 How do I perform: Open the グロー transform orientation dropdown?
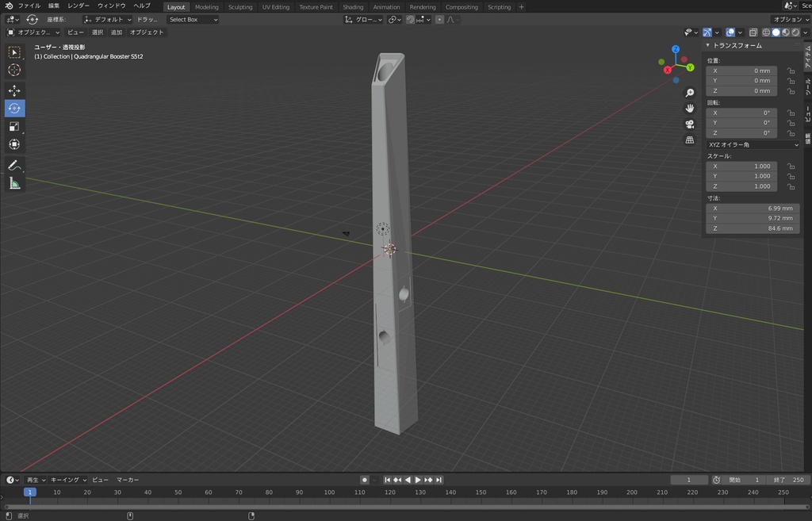pos(363,20)
